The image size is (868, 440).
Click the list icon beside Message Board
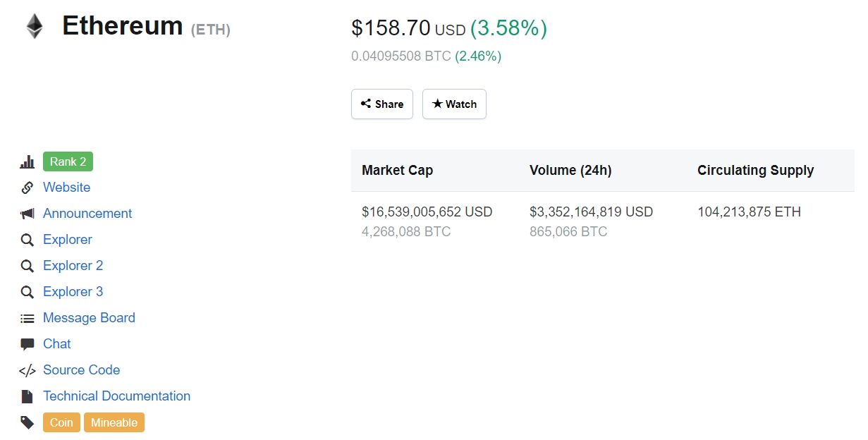pos(27,318)
